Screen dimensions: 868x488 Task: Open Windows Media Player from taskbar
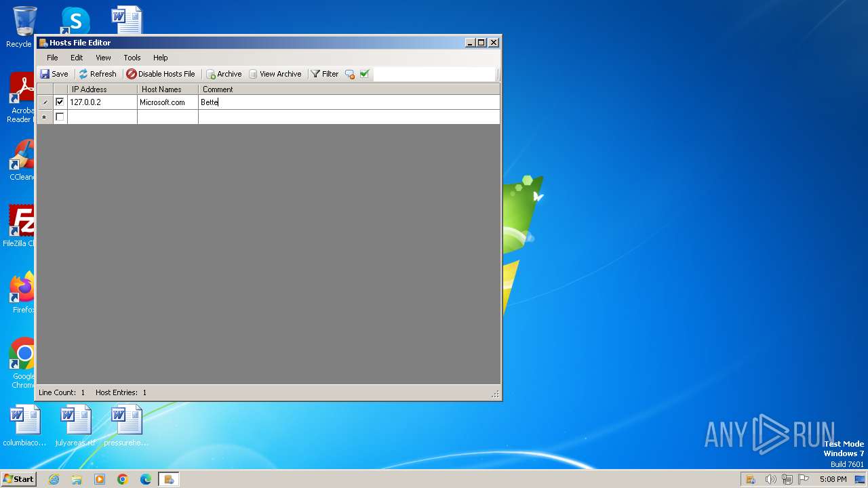[x=100, y=479]
